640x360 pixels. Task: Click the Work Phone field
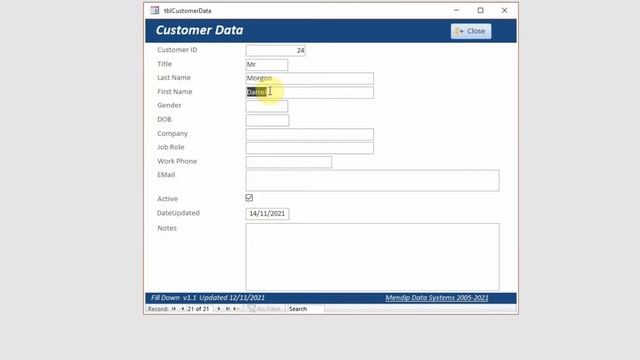click(x=289, y=162)
